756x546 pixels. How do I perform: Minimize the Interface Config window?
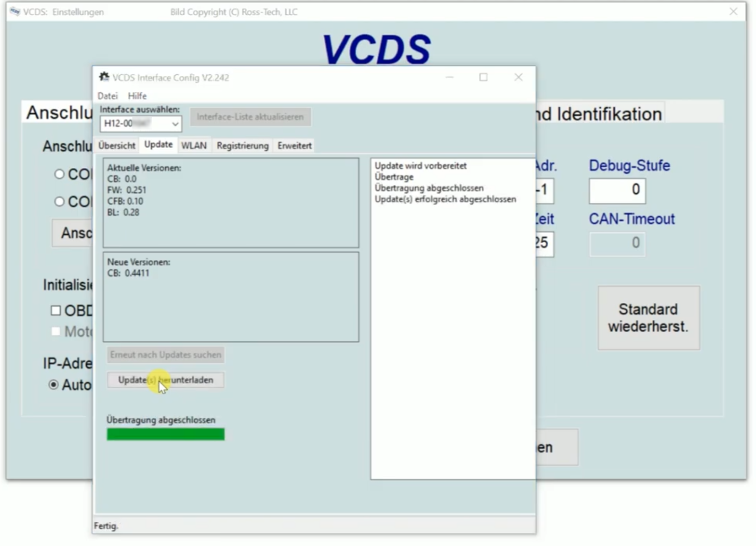coord(449,77)
